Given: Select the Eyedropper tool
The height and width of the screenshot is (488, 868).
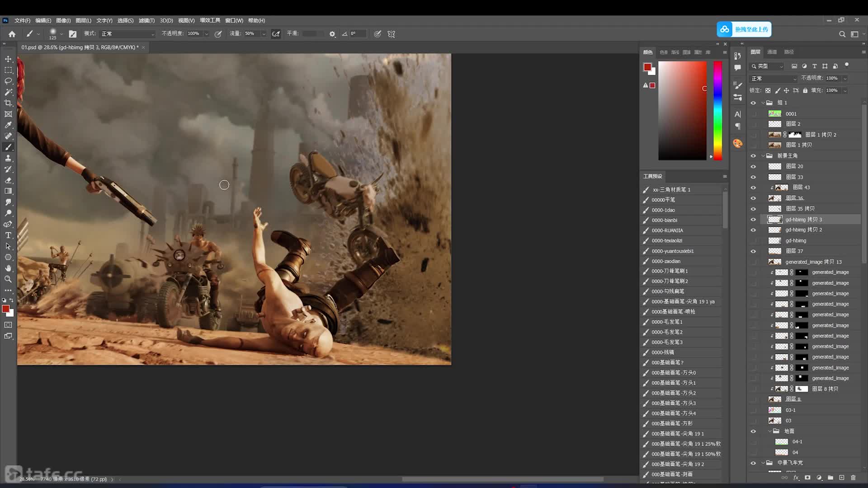Looking at the screenshot, I should tap(8, 125).
